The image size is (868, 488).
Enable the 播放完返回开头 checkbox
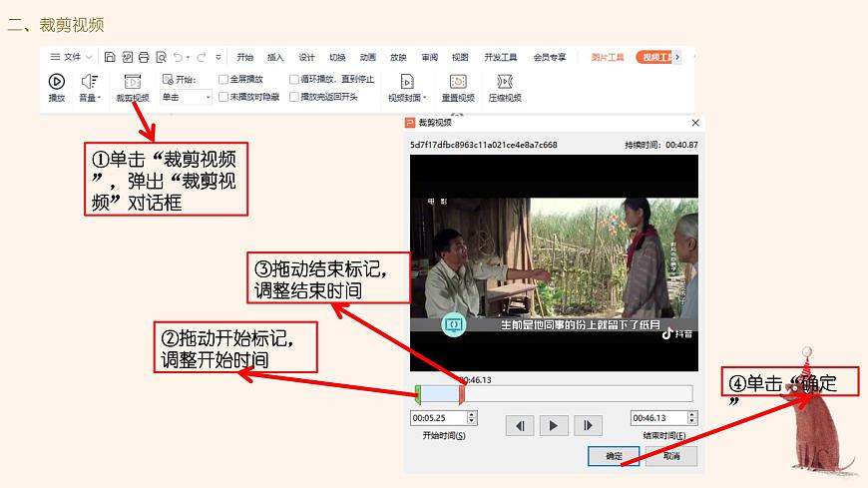tap(294, 97)
